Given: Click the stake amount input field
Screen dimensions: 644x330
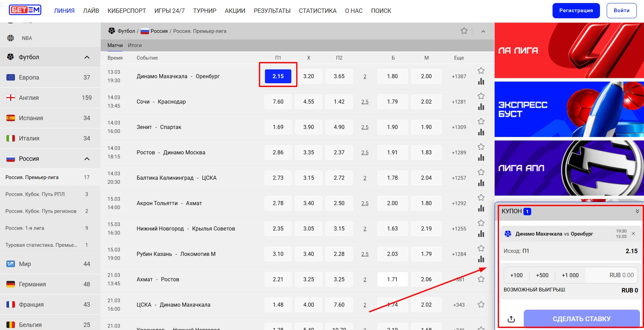Looking at the screenshot, I should point(611,275).
